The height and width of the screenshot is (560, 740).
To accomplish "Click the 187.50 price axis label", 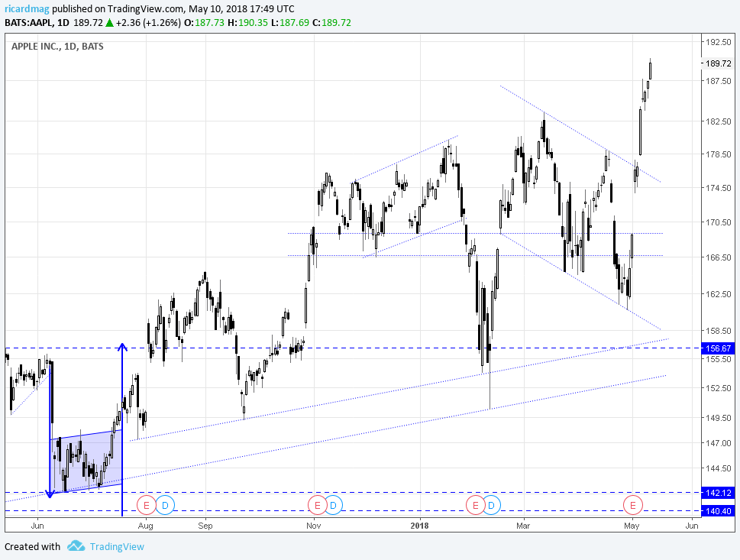I will pyautogui.click(x=719, y=81).
